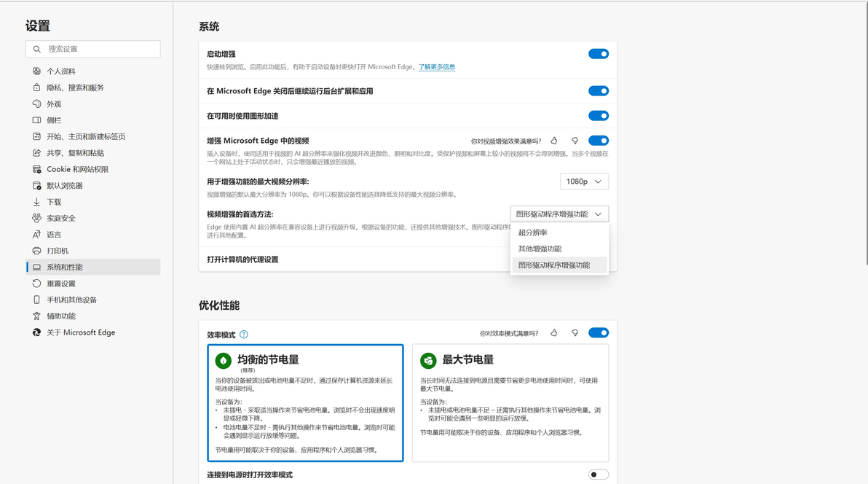Give thumbs down for efficiency mode
The width and height of the screenshot is (868, 484).
(x=575, y=332)
